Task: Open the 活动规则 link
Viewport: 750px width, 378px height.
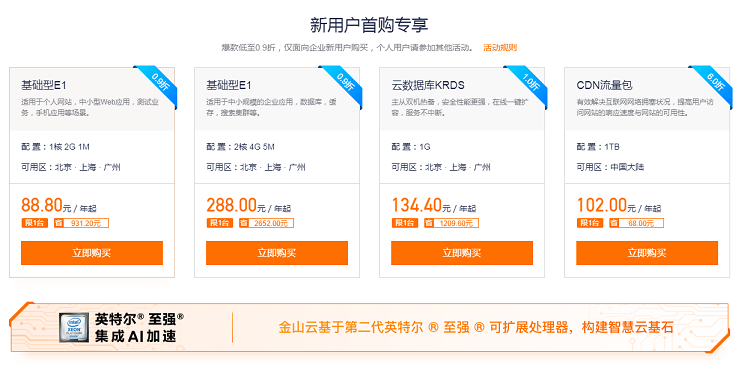Action: pyautogui.click(x=500, y=47)
